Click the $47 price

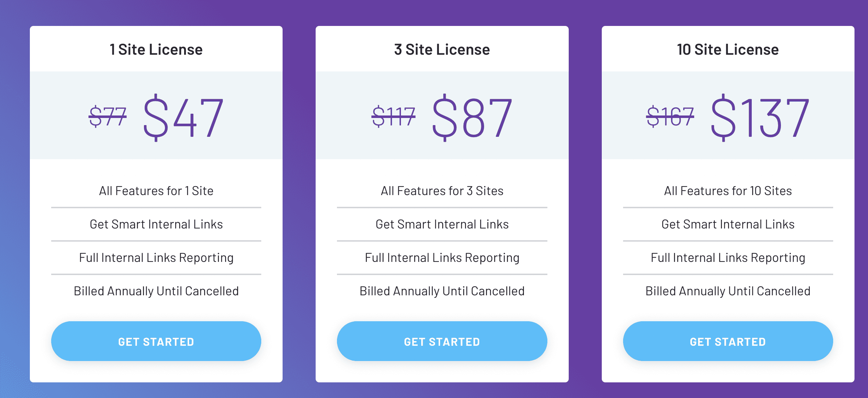click(183, 117)
